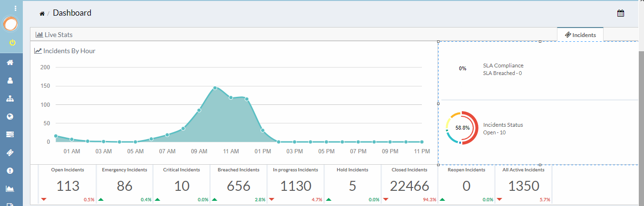Open the user profile sidebar icon
The image size is (644, 206).
(x=10, y=81)
